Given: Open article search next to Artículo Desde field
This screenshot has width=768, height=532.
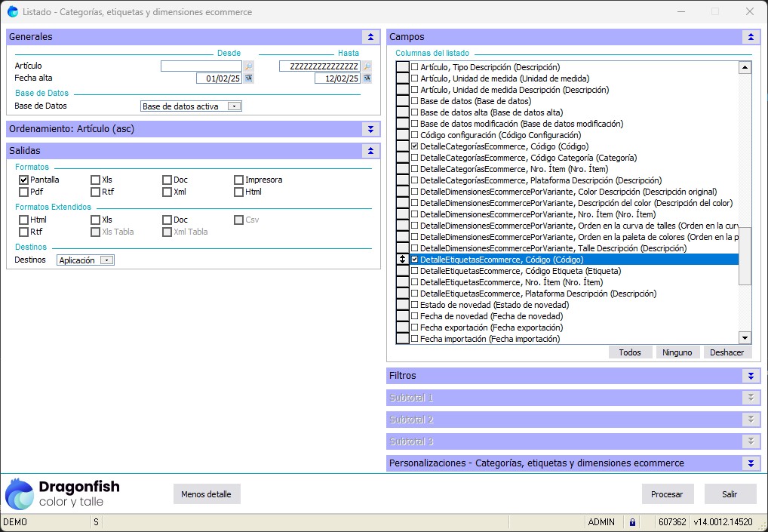Looking at the screenshot, I should [x=248, y=66].
